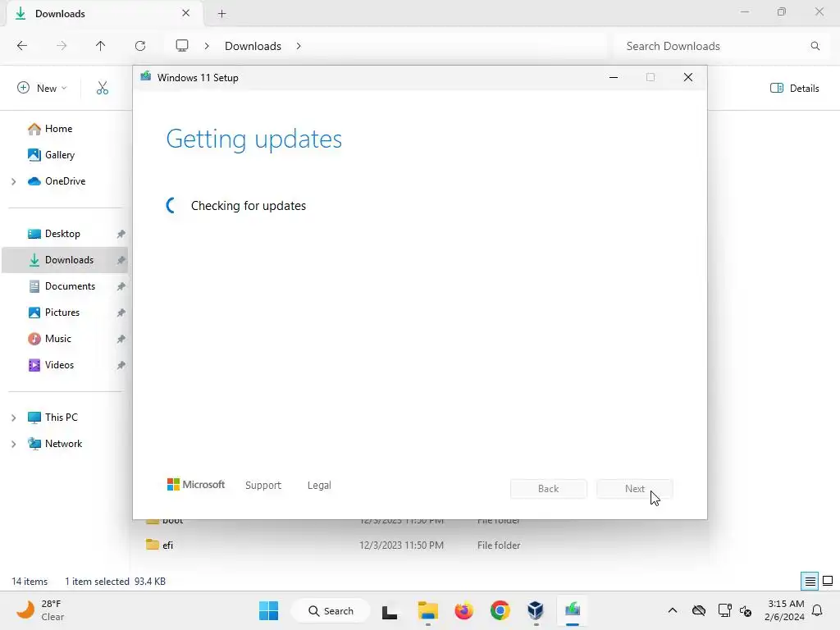Click the chevron after Downloads in address bar
The image size is (840, 630).
[299, 46]
